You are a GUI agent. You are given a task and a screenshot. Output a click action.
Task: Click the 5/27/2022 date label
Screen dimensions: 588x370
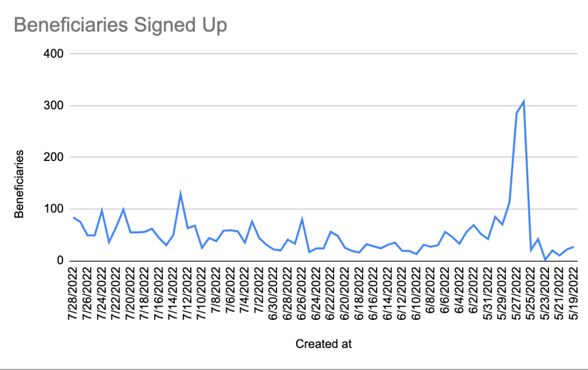(516, 295)
